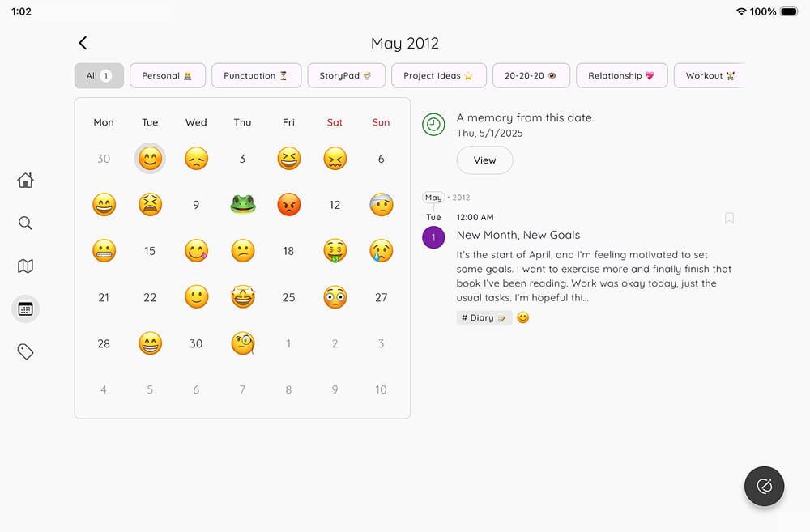810x532 pixels.
Task: Filter by the Relationship tag
Action: [621, 75]
